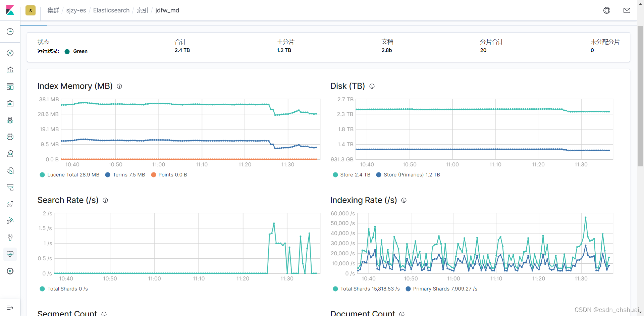Go to sjzy-es cluster breadcrumb
The width and height of the screenshot is (644, 316).
pos(76,10)
